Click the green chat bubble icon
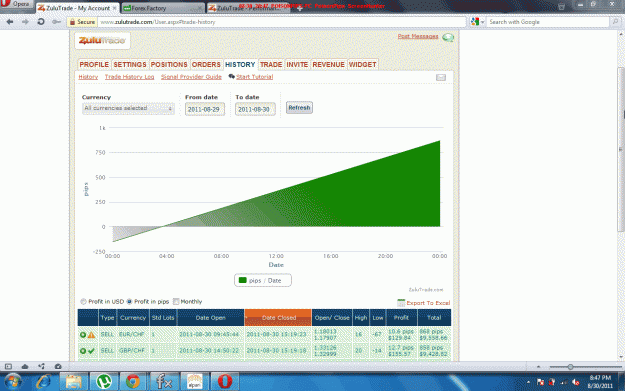The height and width of the screenshot is (391, 625). click(448, 38)
